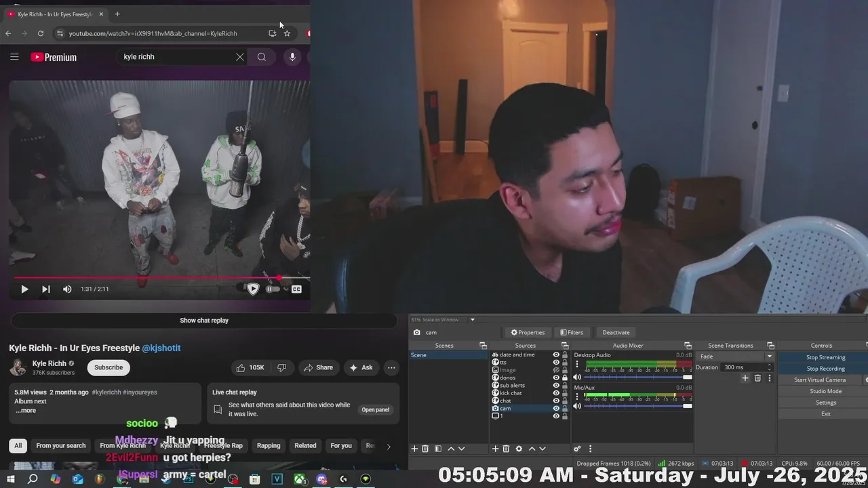Hide the 'sub alerts' source eye
Screen dimensions: 868x488
(x=556, y=386)
